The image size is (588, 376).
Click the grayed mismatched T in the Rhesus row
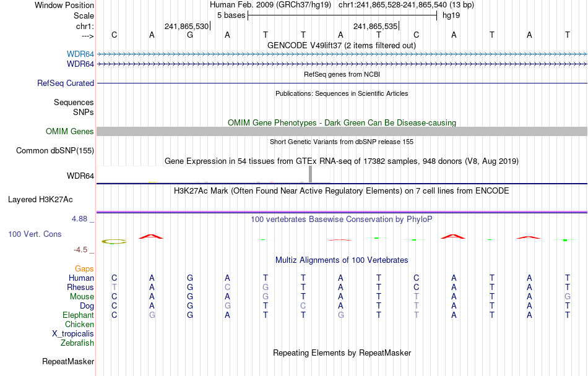115,287
